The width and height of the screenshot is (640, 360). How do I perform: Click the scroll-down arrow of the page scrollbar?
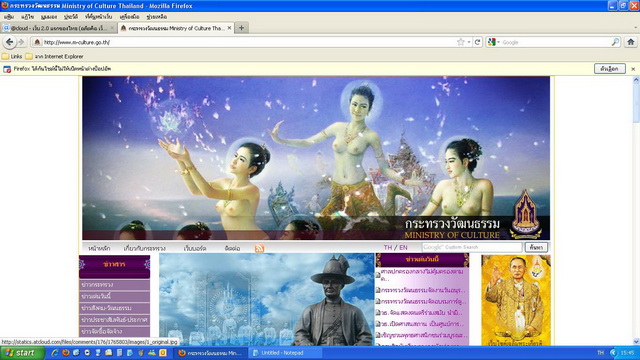tap(636, 342)
